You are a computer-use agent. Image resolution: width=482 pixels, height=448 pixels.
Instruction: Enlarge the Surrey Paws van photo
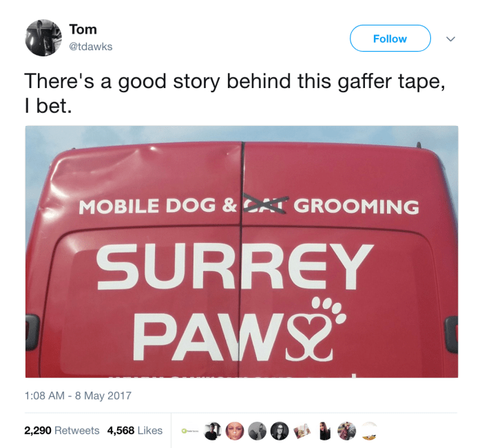click(242, 251)
